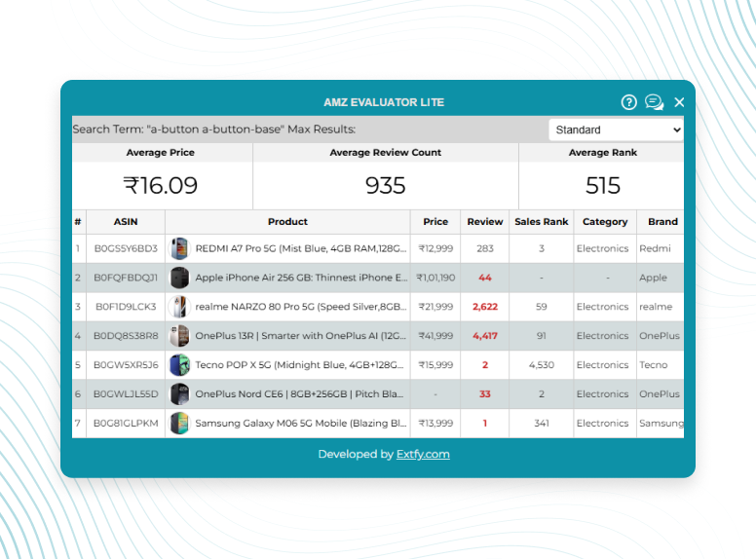Open realme NARZO 80 Pro thumbnail

click(x=179, y=307)
